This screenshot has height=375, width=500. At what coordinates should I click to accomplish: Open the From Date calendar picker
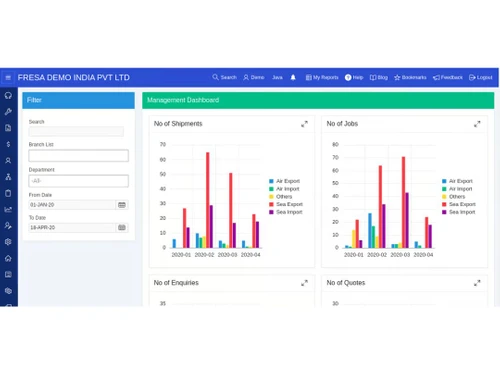tap(122, 205)
